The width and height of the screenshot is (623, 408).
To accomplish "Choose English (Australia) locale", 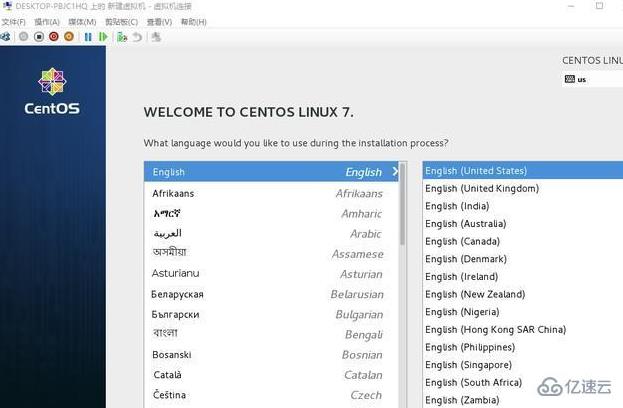I will [x=523, y=224].
